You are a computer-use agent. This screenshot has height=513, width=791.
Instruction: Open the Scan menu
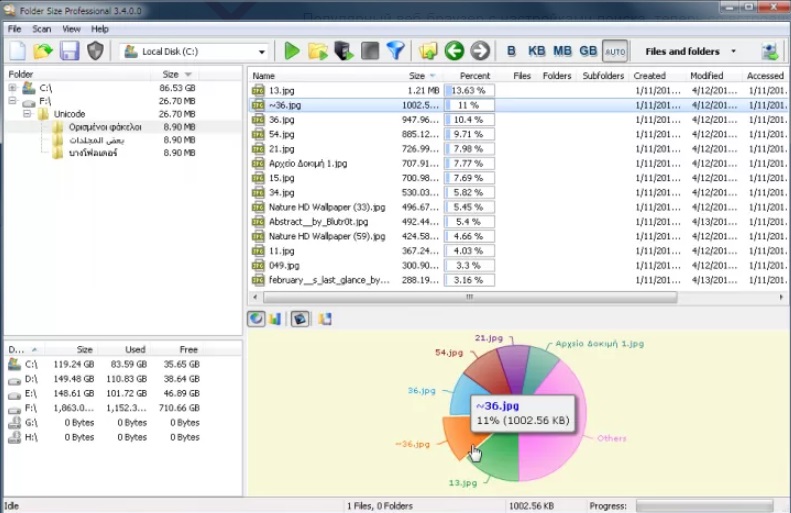click(x=41, y=29)
